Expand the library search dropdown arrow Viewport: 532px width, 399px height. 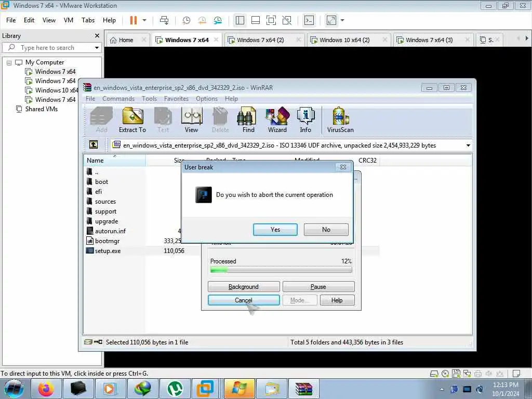(x=97, y=48)
